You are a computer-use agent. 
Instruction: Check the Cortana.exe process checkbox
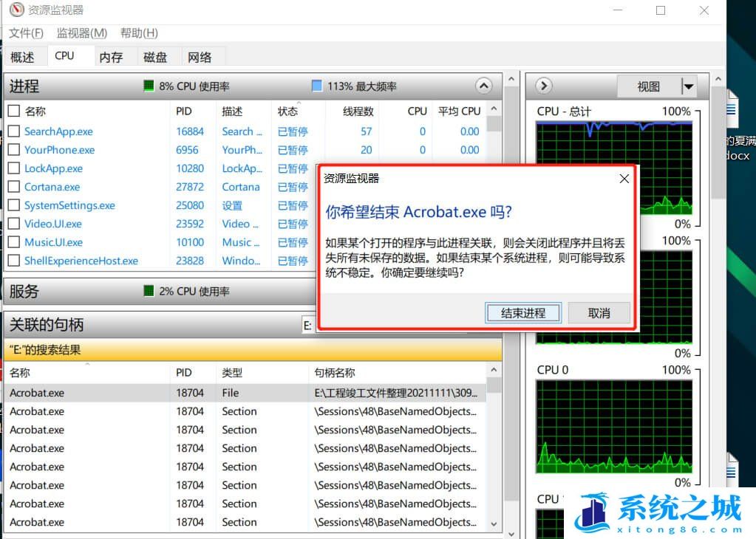(14, 187)
